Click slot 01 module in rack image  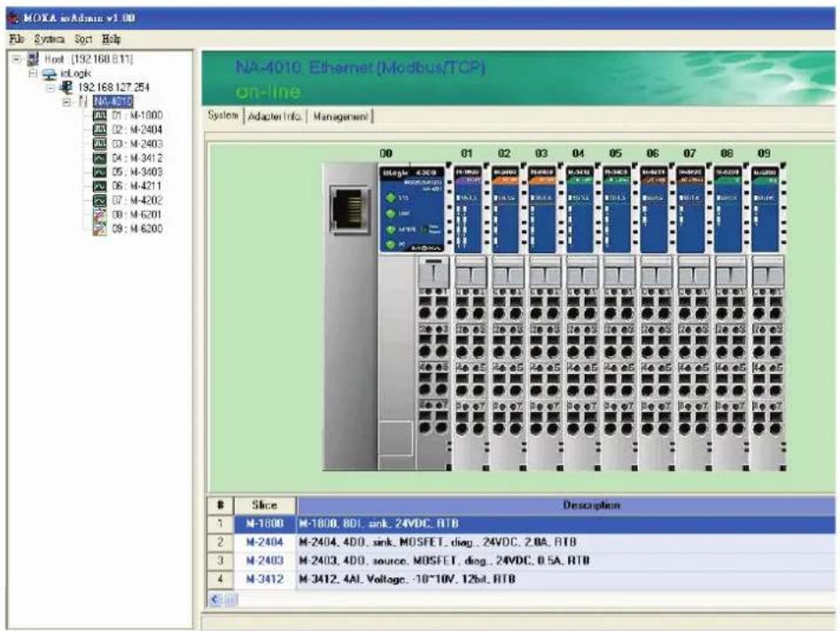pos(471,316)
